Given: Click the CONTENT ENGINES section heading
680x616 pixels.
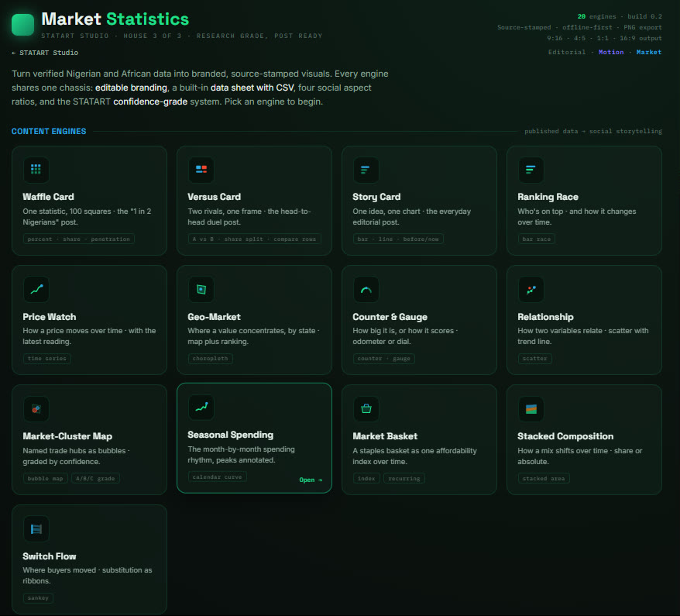Looking at the screenshot, I should coord(49,131).
